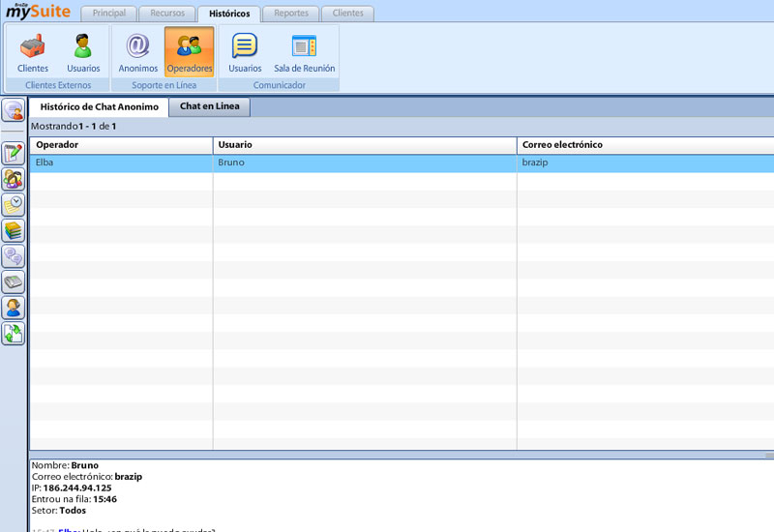Open Usuarios under Clientes Externos group

[83, 52]
